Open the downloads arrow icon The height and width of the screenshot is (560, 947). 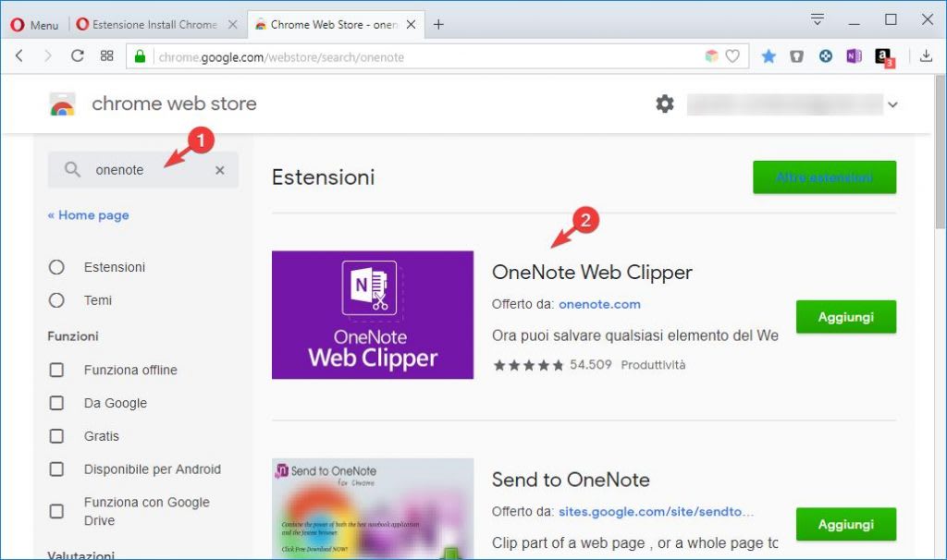pyautogui.click(x=926, y=56)
